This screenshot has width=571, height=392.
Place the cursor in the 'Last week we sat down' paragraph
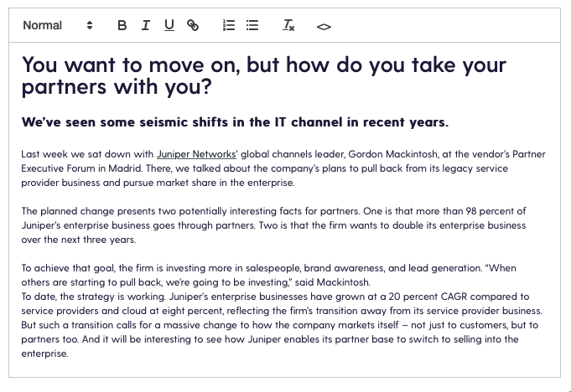tap(283, 168)
